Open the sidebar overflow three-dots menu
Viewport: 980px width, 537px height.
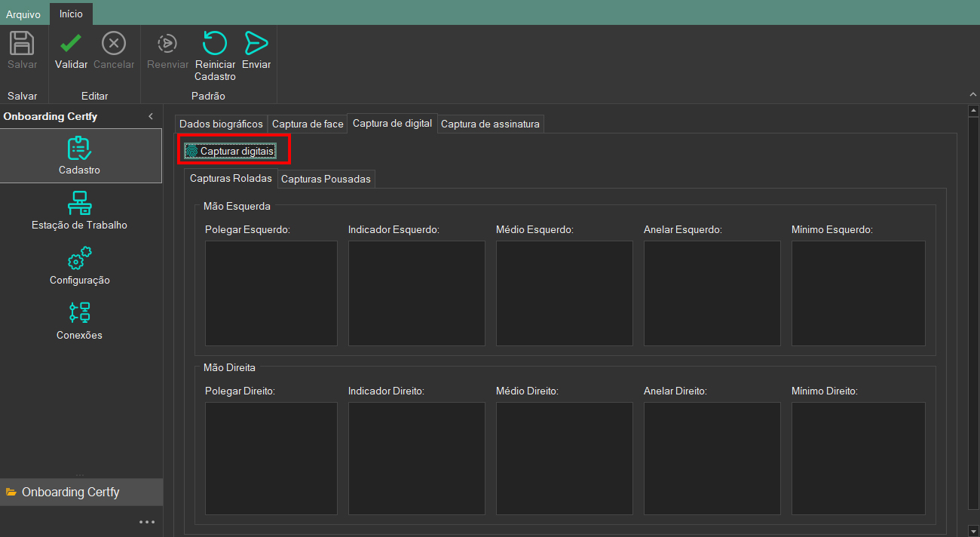[147, 522]
